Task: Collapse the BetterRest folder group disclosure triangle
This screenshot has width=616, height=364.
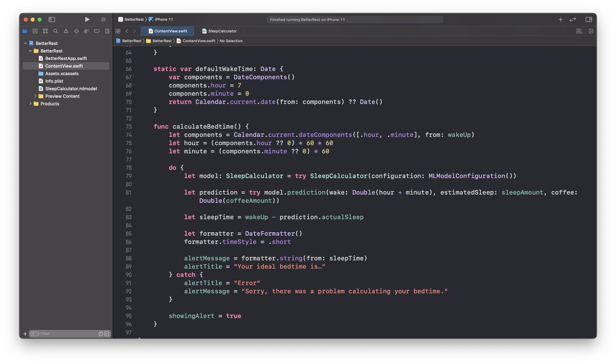Action: click(x=30, y=51)
